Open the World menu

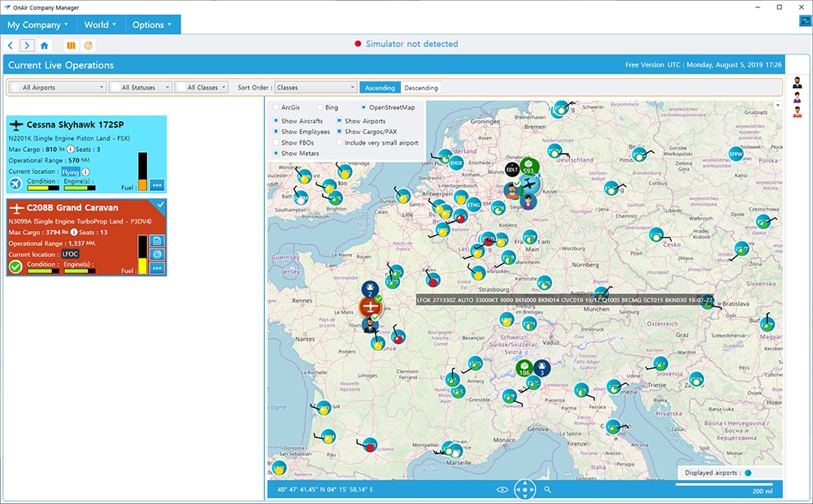click(100, 24)
